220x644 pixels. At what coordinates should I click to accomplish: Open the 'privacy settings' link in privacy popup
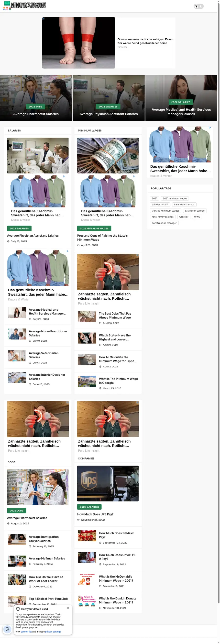point(53,632)
